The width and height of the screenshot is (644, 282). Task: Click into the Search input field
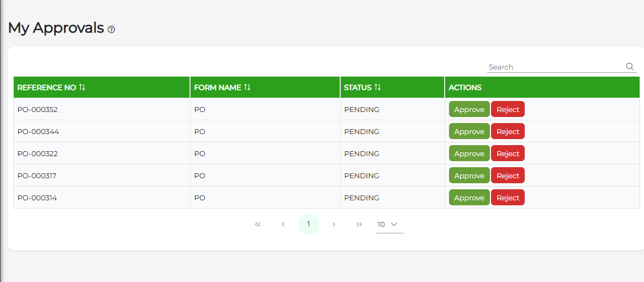point(552,67)
